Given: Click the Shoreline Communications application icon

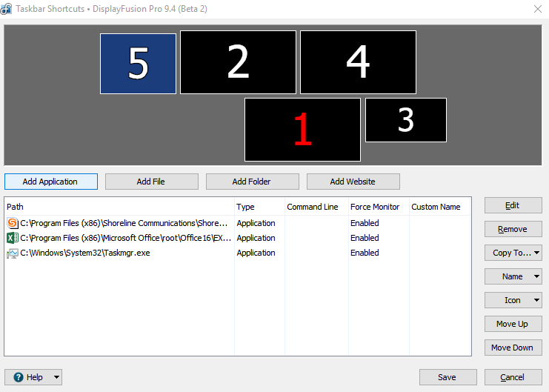Looking at the screenshot, I should tap(13, 223).
